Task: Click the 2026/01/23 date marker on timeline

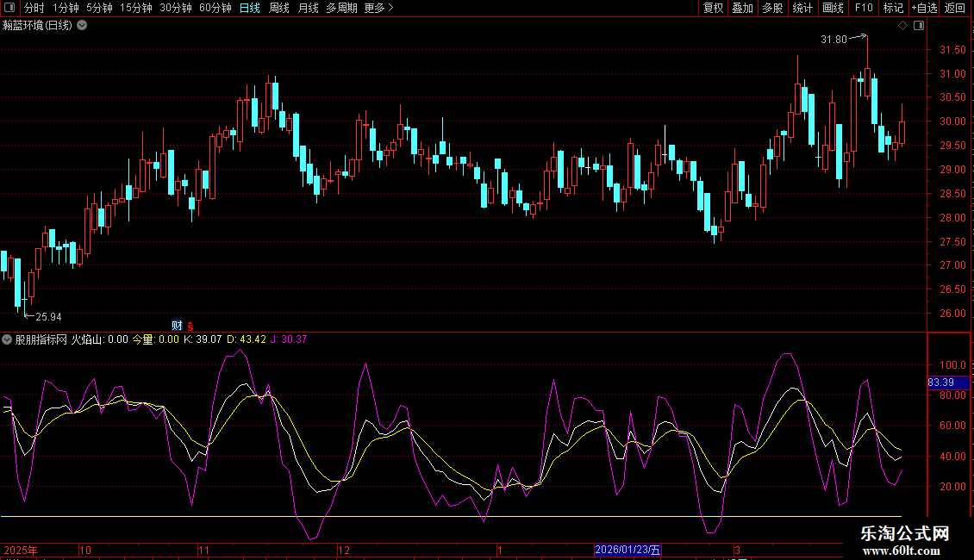Action: [628, 550]
